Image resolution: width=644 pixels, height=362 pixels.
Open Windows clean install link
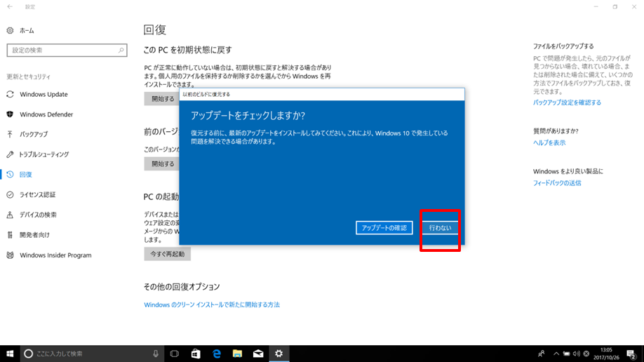(212, 304)
